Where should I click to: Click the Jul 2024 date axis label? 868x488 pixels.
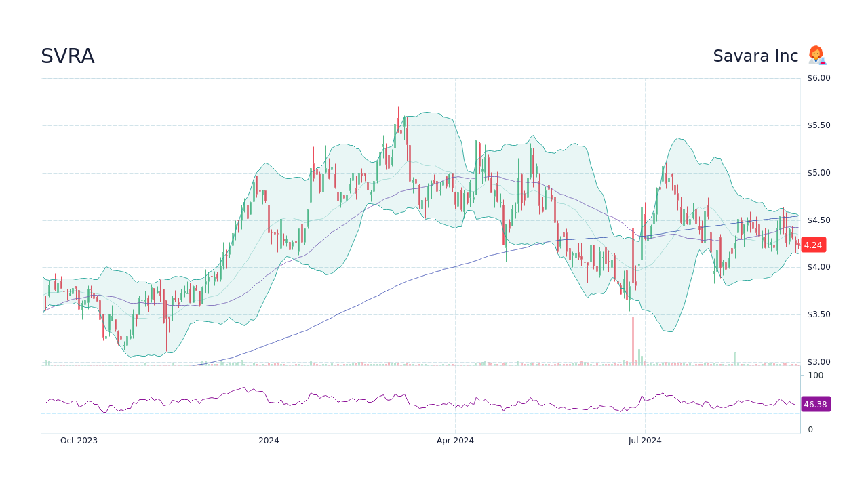pyautogui.click(x=645, y=441)
